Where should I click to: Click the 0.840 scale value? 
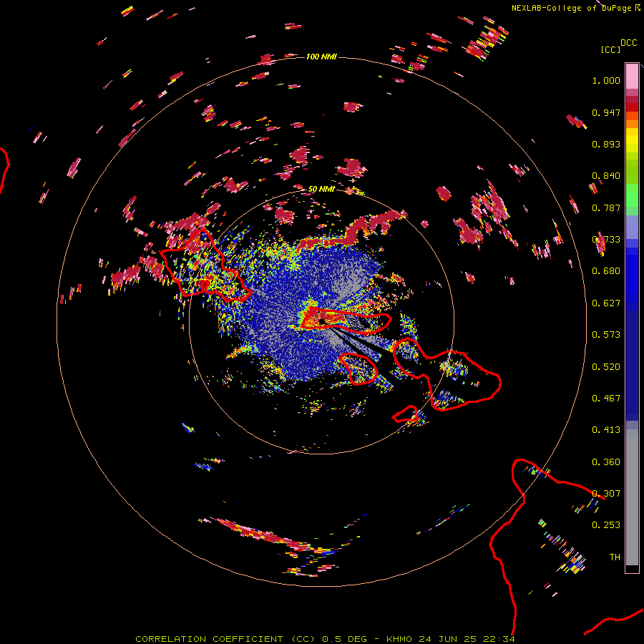point(606,176)
